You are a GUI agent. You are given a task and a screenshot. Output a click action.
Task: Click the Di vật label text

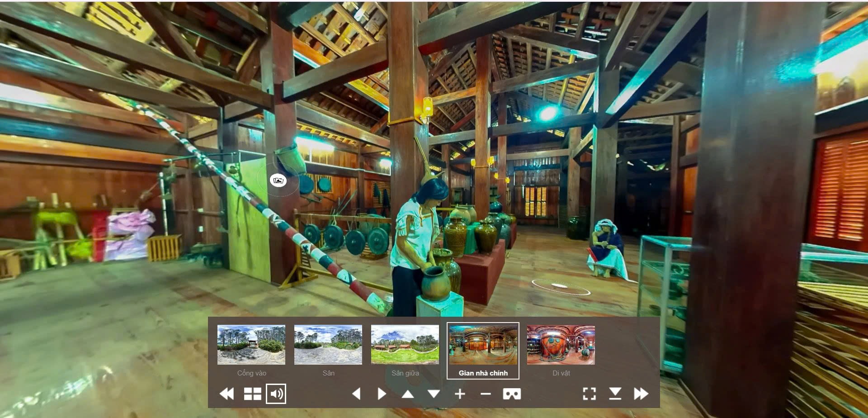pos(561,373)
